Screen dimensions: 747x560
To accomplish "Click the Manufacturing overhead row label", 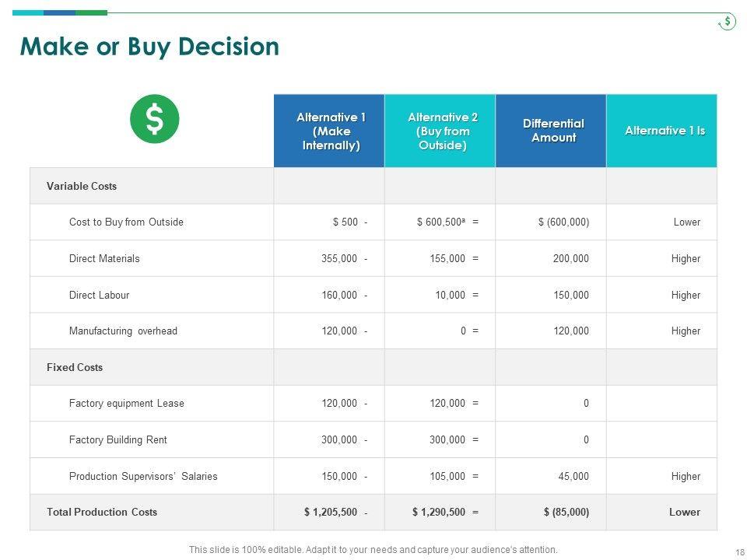I will [123, 331].
